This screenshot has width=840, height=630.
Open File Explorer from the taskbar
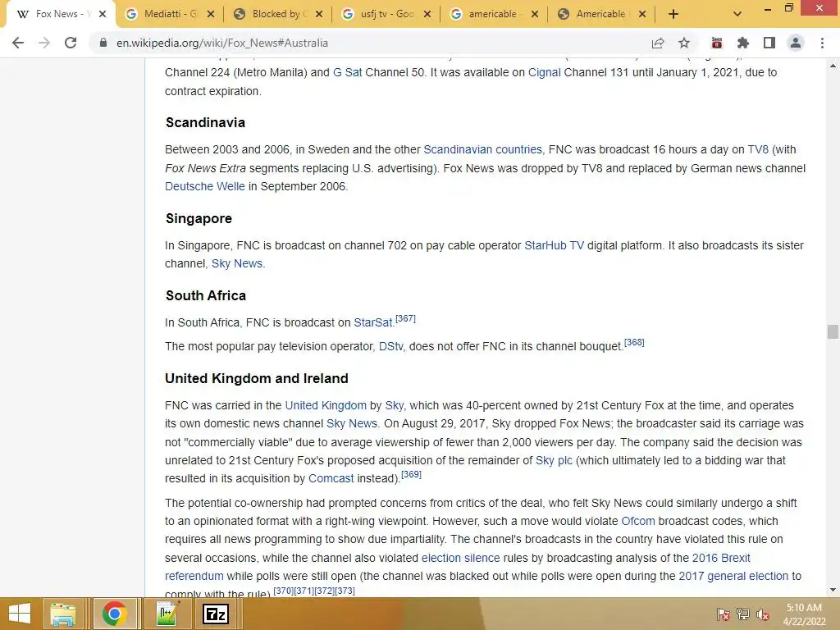pyautogui.click(x=63, y=614)
